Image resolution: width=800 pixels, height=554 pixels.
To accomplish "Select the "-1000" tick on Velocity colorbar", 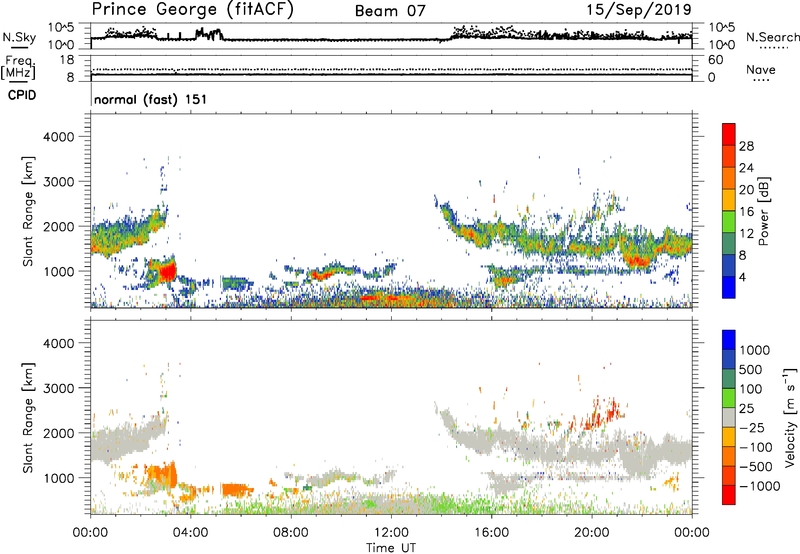I will pos(760,486).
